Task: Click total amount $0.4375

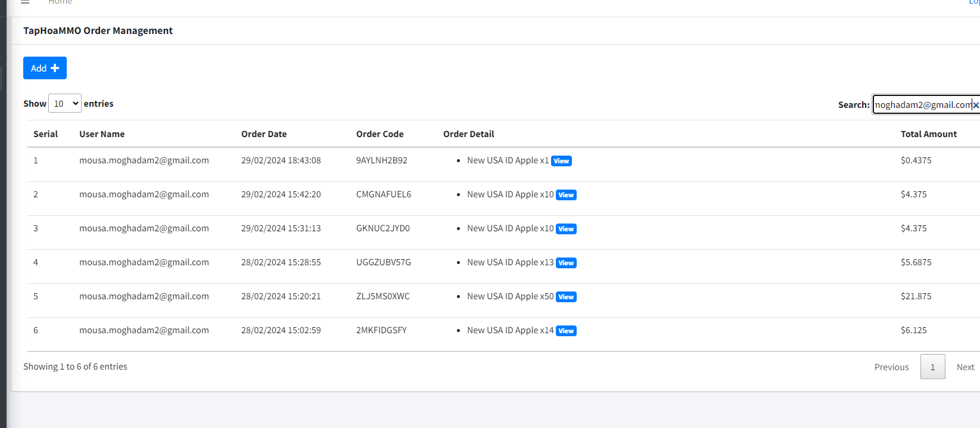Action: [x=916, y=160]
